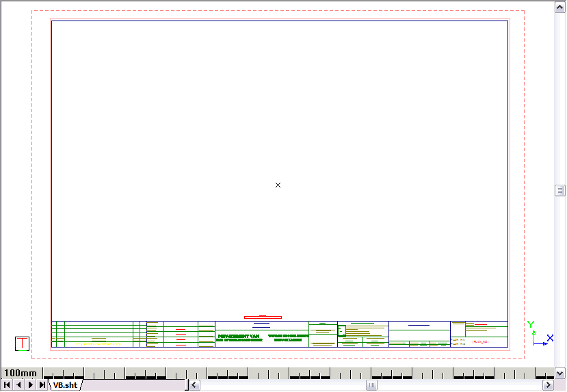Screen dimensions: 567x392
Task: Click the horizontal scrollbar right arrow
Action: point(547,385)
